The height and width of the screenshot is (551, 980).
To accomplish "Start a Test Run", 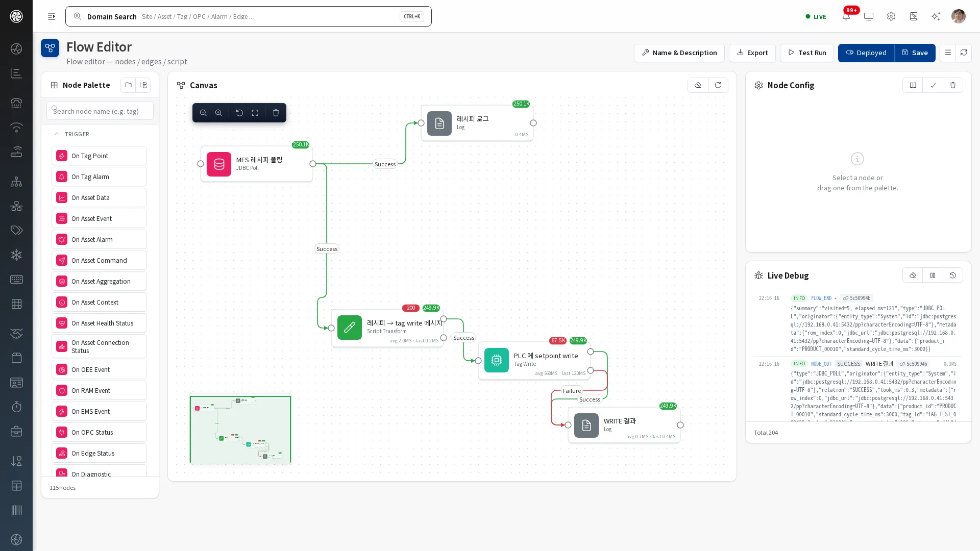I will 807,53.
